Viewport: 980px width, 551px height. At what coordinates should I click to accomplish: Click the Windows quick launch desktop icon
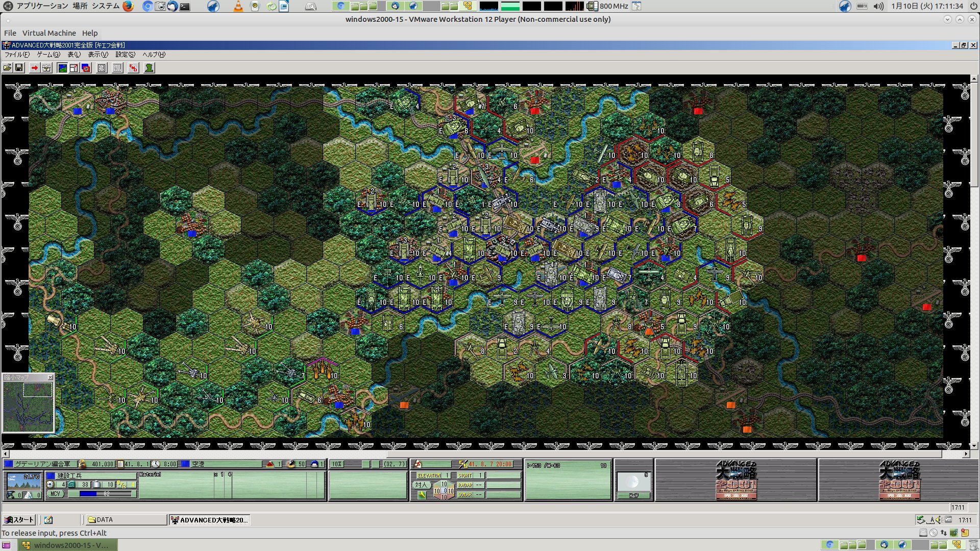click(48, 520)
